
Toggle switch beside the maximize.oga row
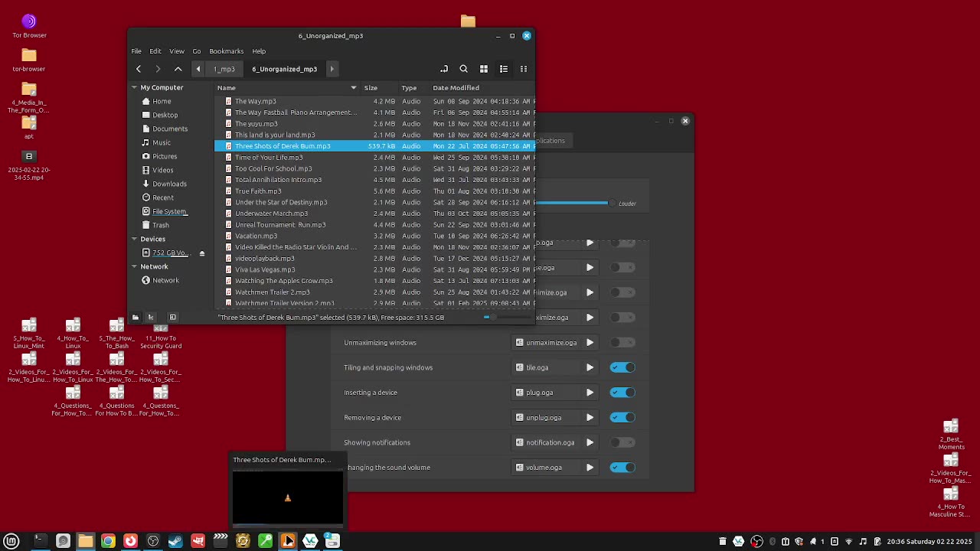coord(622,318)
